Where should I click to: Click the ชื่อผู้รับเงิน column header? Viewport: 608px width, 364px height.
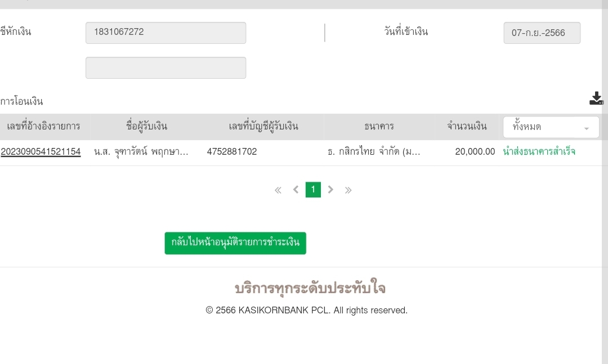tap(146, 127)
